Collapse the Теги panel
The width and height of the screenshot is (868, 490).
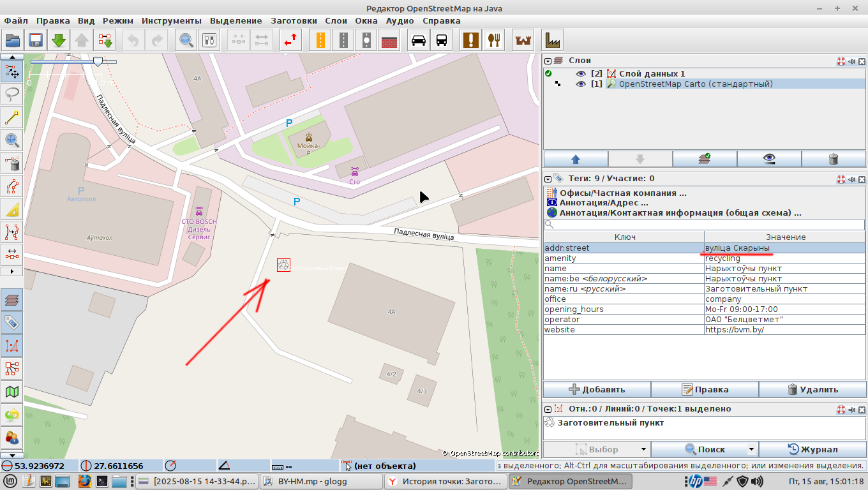548,179
